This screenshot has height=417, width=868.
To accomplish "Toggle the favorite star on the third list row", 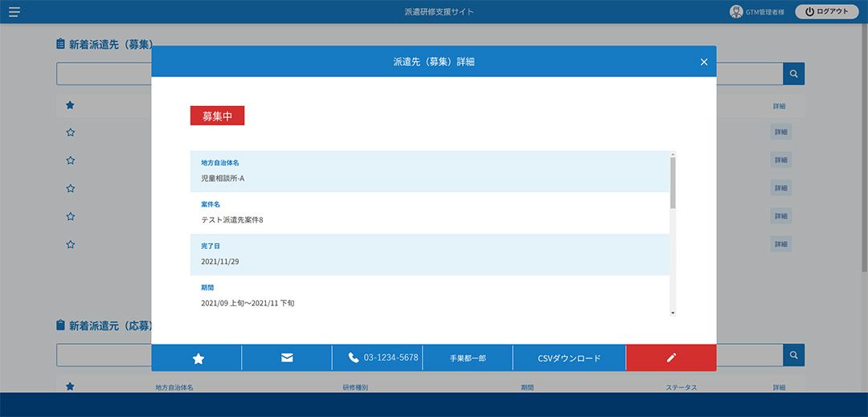I will click(x=70, y=188).
